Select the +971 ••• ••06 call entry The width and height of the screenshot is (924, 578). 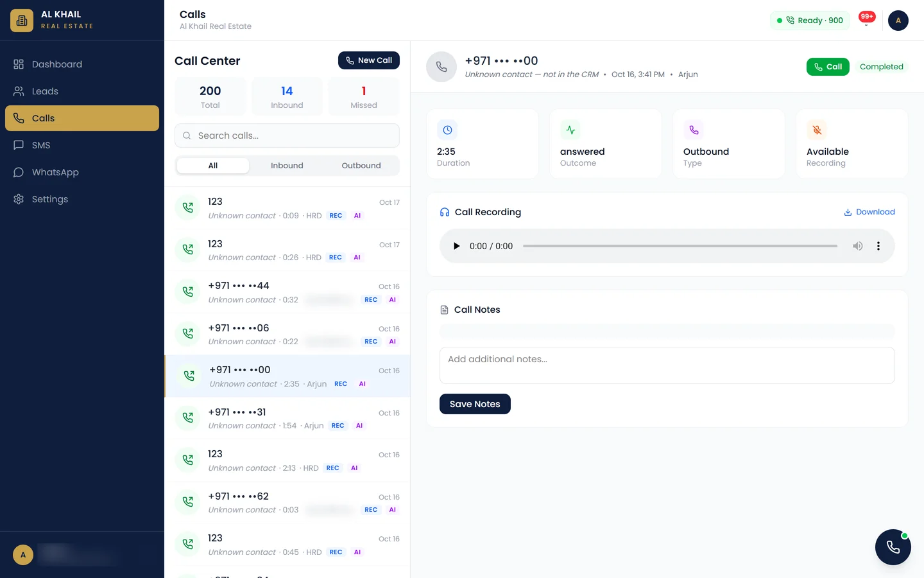point(287,335)
